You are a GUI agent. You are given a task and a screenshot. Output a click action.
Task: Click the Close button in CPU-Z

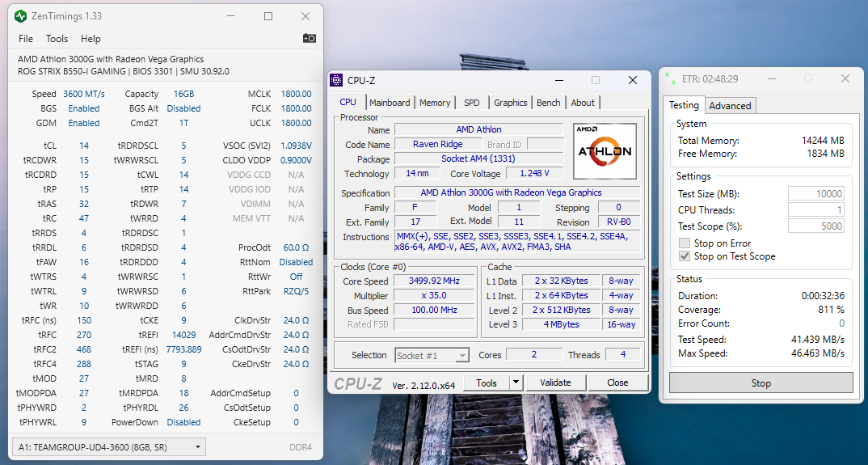(x=617, y=383)
